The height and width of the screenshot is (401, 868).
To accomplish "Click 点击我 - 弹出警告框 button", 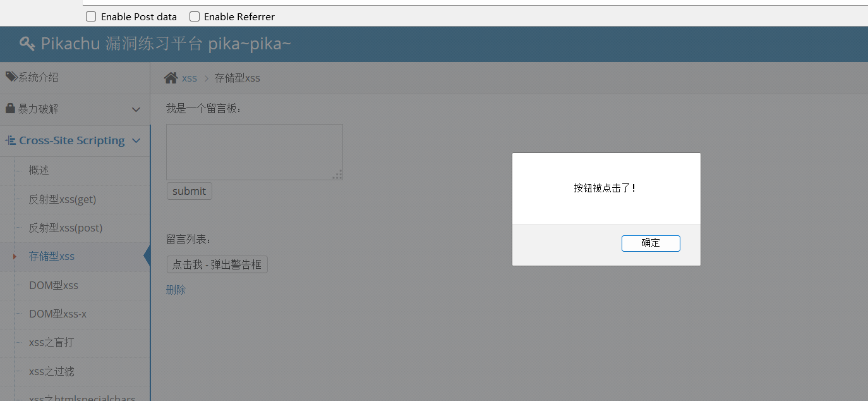I will (x=217, y=264).
